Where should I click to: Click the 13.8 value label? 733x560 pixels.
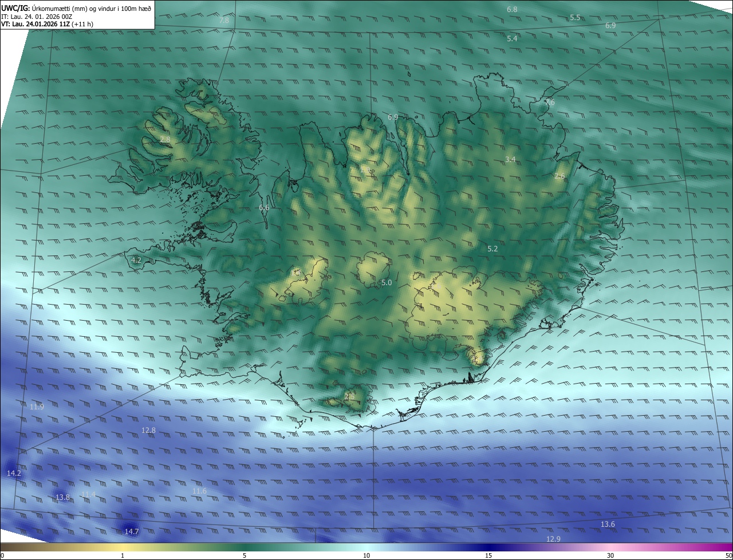(x=63, y=497)
